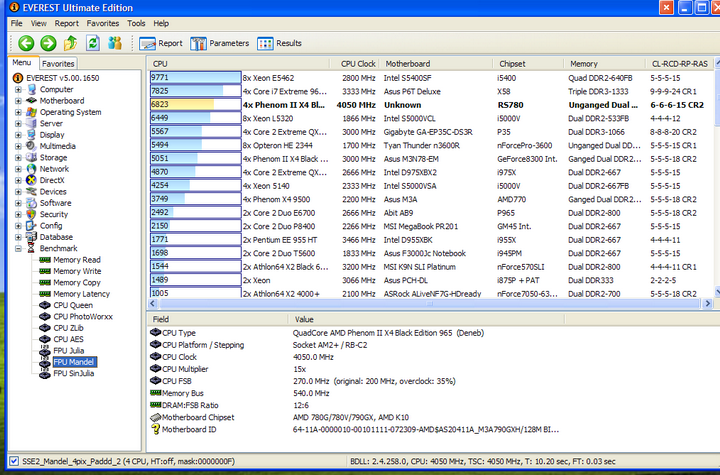Screen dimensions: 720x475
Task: Select the Server tree icon
Action: [x=31, y=123]
